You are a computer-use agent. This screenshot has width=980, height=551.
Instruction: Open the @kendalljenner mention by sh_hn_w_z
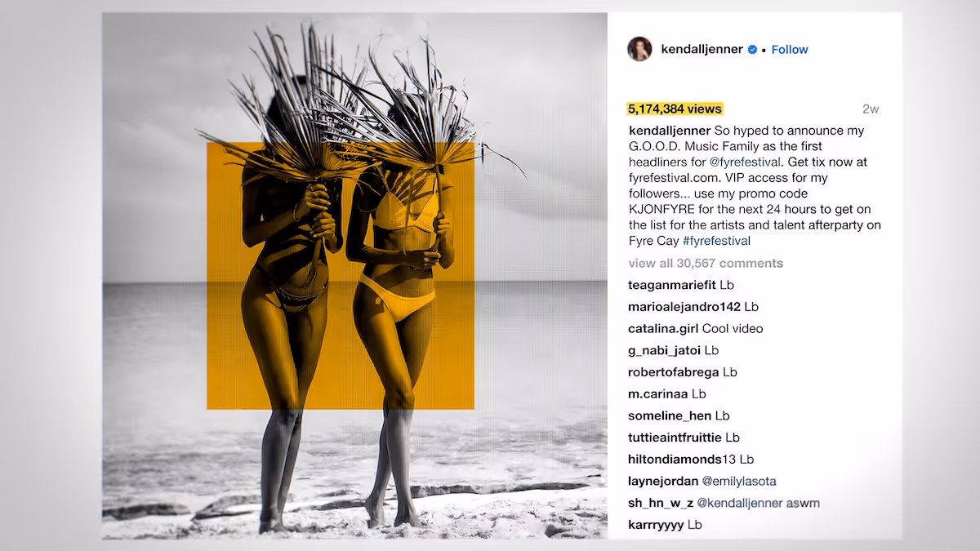[740, 503]
